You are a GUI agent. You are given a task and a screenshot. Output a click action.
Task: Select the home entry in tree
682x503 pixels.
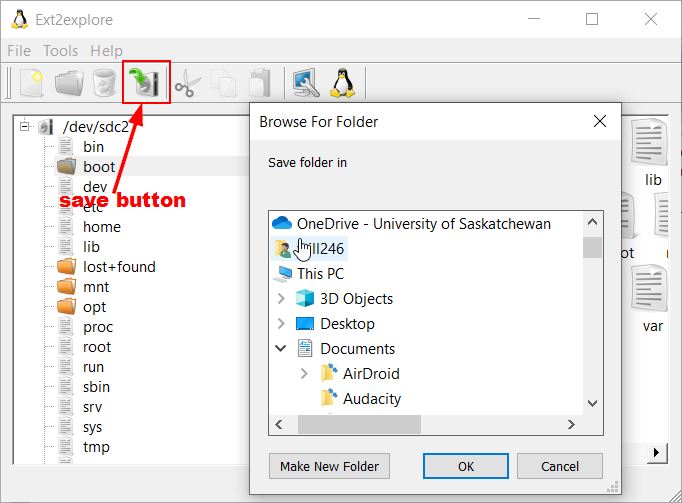point(102,227)
